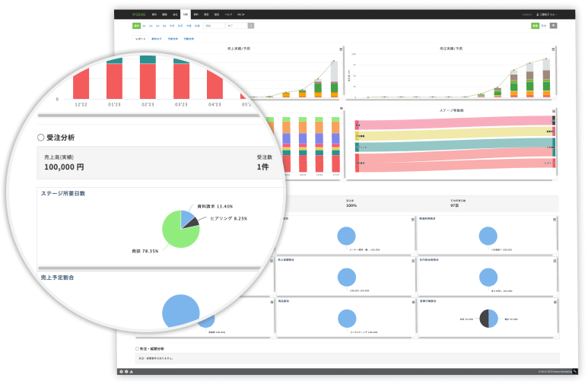Switch to the 行動分析 sub-tab
The image size is (588, 384).
point(189,39)
